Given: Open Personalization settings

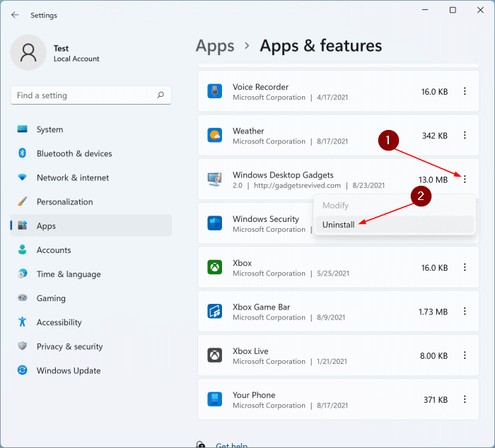Looking at the screenshot, I should pyautogui.click(x=91, y=201).
